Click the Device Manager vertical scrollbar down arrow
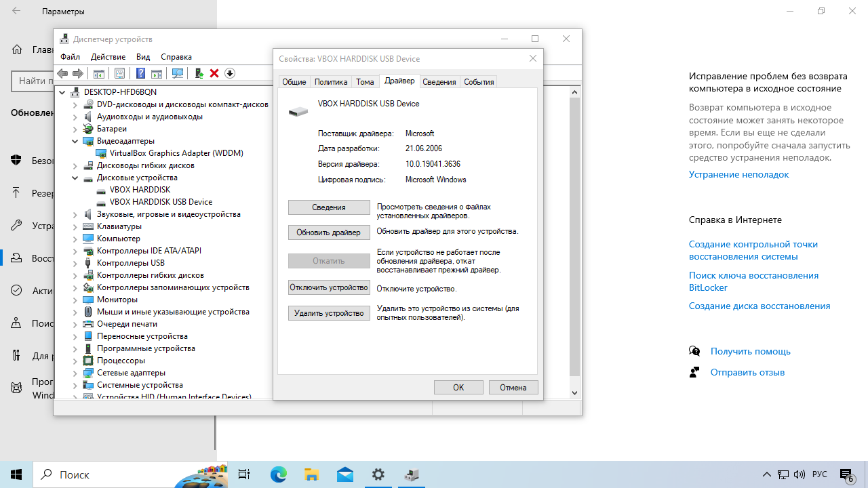Screen dimensions: 868x488 574,392
